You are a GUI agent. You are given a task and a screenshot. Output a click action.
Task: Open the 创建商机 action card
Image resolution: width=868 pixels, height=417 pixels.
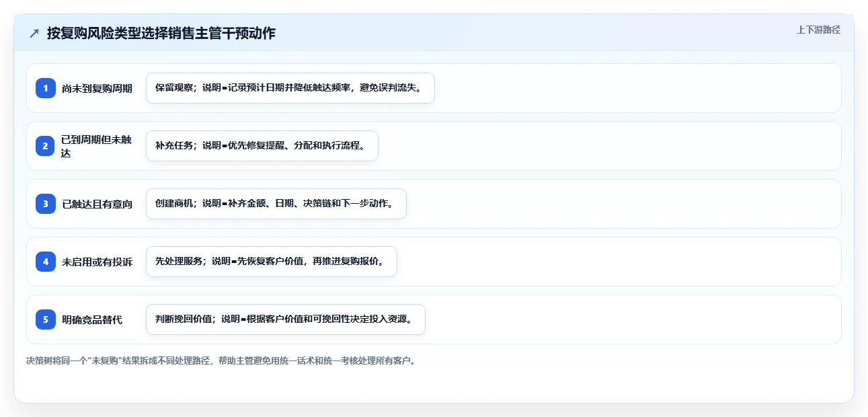(276, 204)
